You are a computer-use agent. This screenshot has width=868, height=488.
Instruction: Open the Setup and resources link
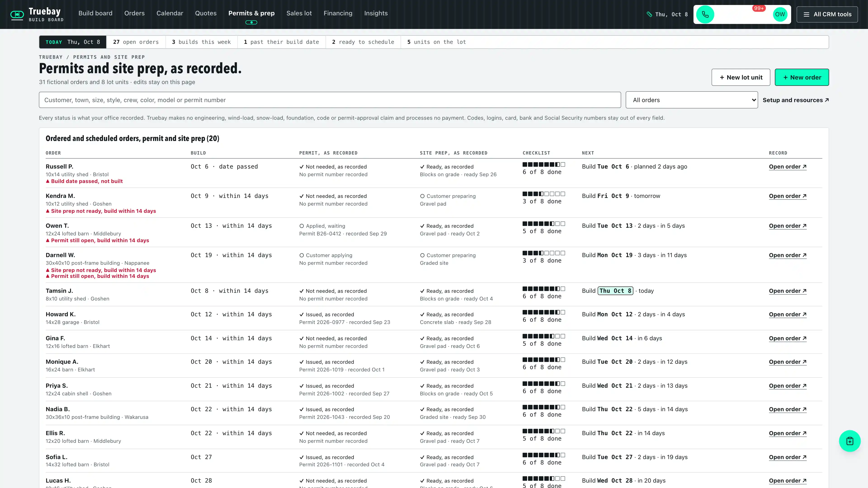pos(796,100)
